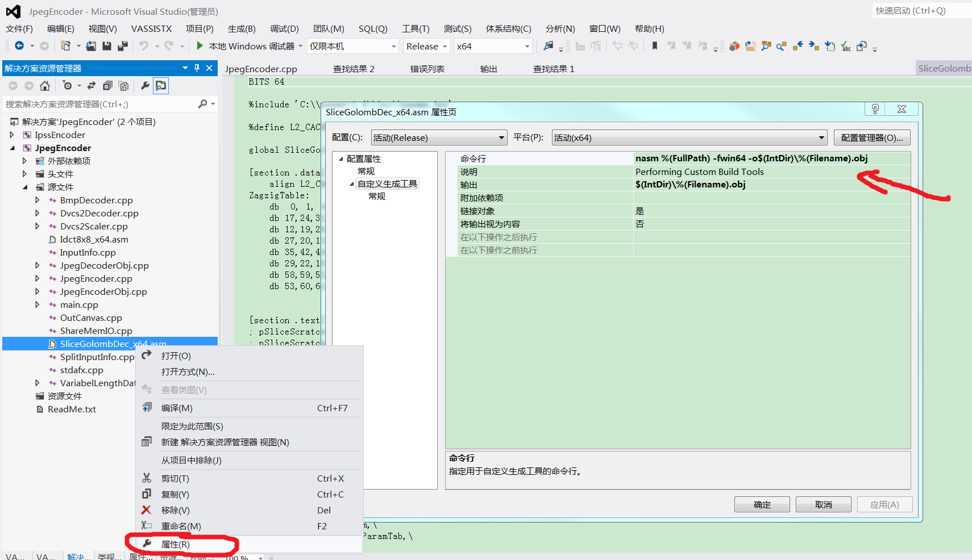972x560 pixels.
Task: Collapse the 自定义生成工具 tree node
Action: 352,184
